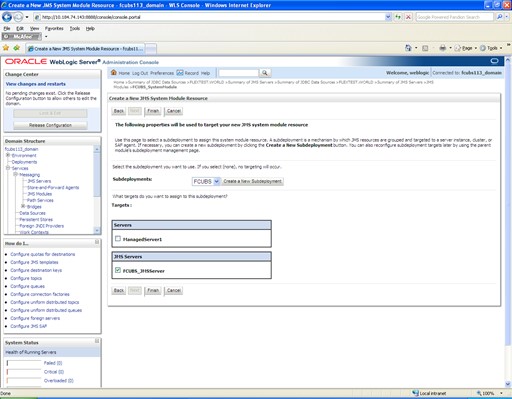Open JMS Modules in Domain Structure
Image resolution: width=512 pixels, height=399 pixels.
(40, 194)
